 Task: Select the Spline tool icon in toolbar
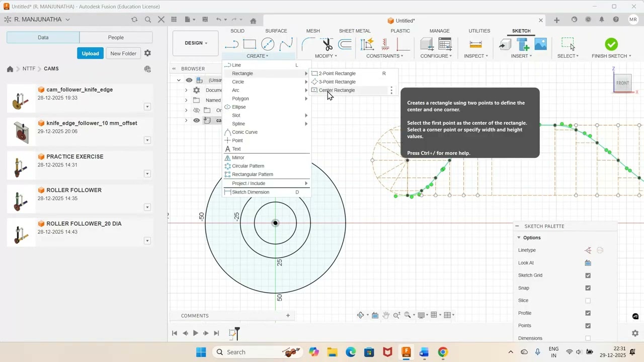coord(286,45)
